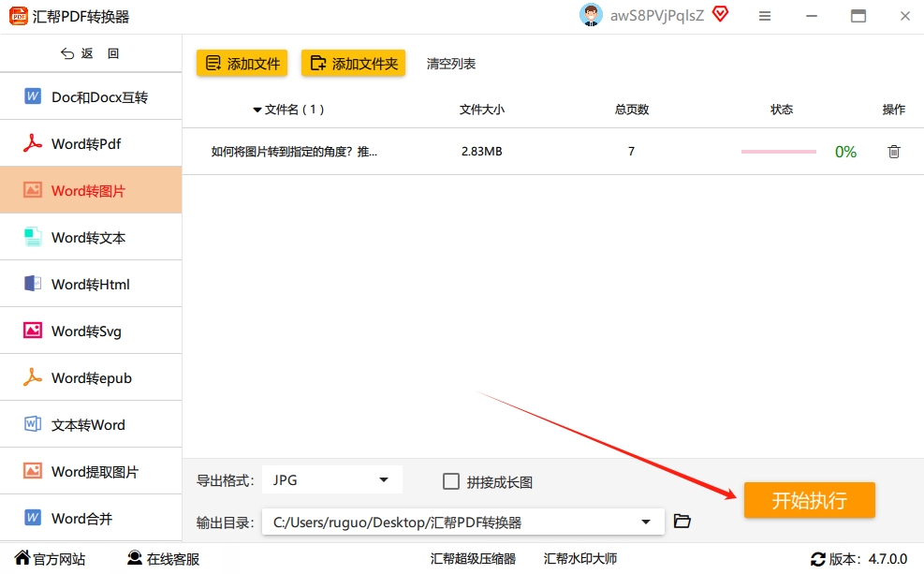924x574 pixels.
Task: Switch to Word转Svg mode
Action: tap(91, 331)
